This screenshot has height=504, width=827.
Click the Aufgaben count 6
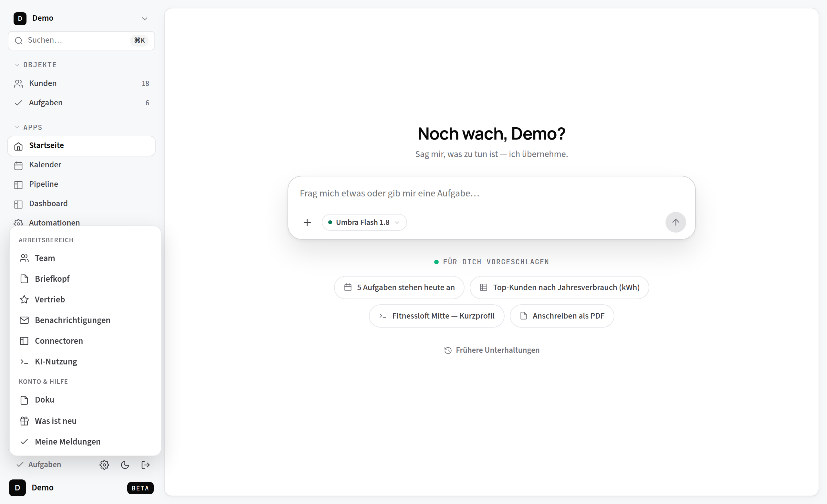tap(147, 103)
